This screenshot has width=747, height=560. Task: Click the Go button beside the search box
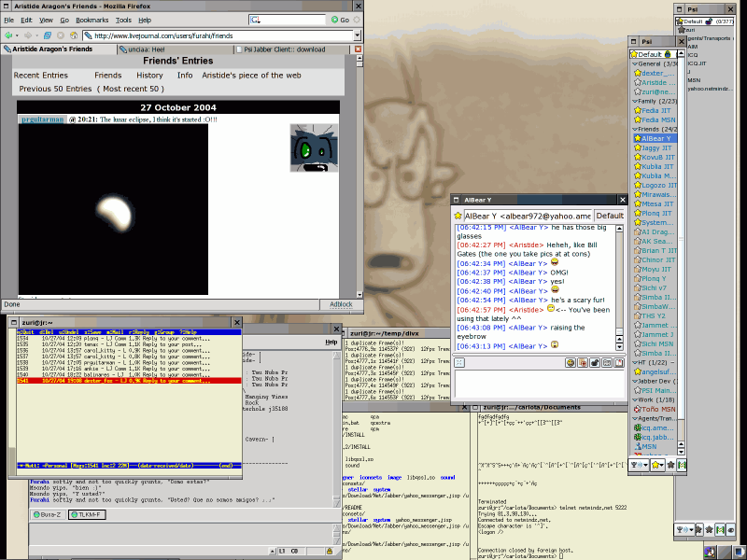339,20
